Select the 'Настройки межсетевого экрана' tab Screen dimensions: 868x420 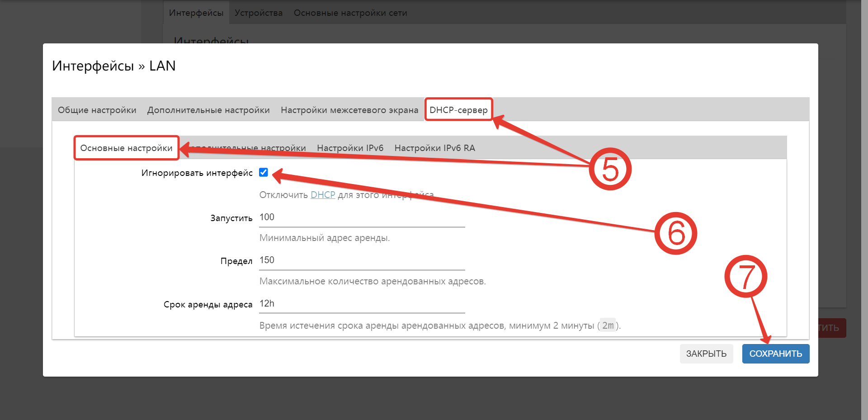click(349, 109)
